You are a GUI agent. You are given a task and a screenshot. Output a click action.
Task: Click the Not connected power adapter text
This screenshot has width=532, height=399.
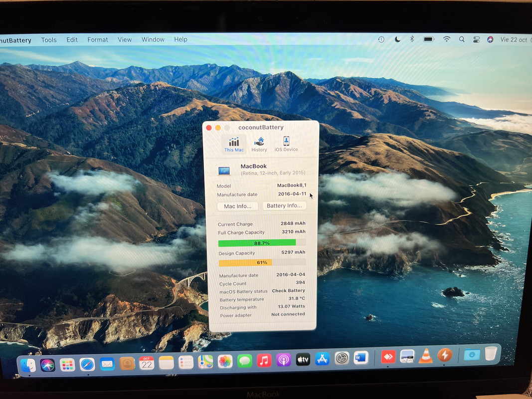pyautogui.click(x=288, y=314)
